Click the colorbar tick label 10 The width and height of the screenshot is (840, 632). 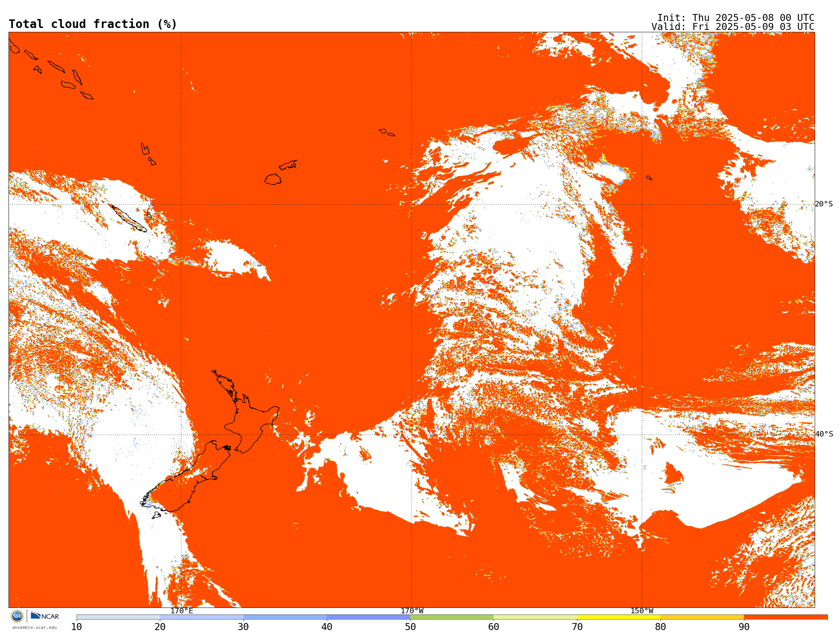(77, 627)
